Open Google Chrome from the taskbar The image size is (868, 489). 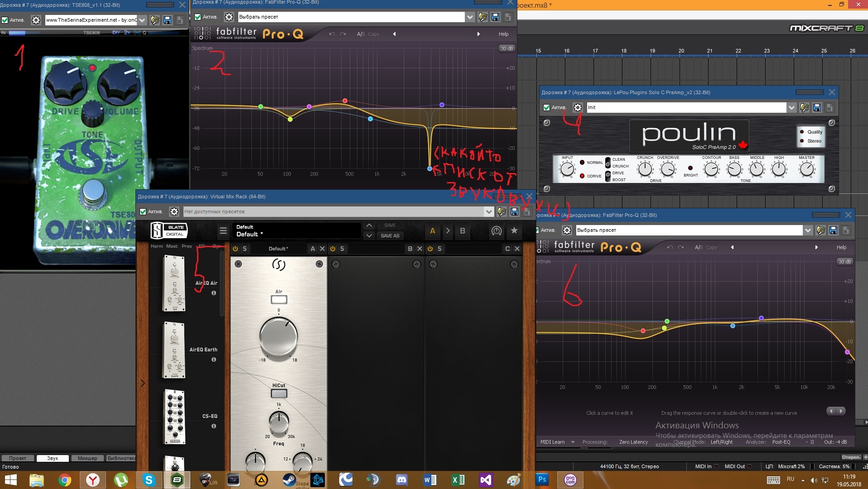coord(65,479)
